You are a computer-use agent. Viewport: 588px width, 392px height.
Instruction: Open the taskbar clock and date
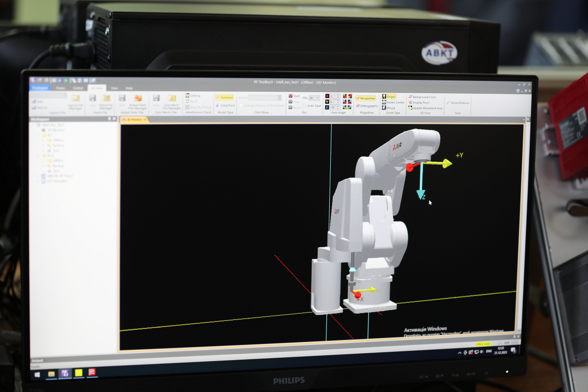[500, 350]
